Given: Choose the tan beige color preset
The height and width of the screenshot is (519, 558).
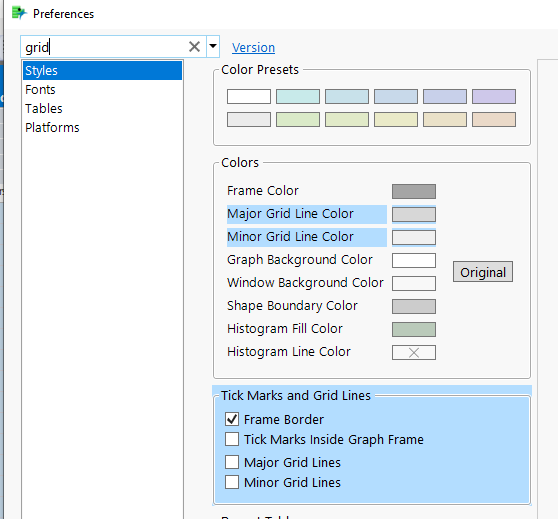Looking at the screenshot, I should point(445,120).
